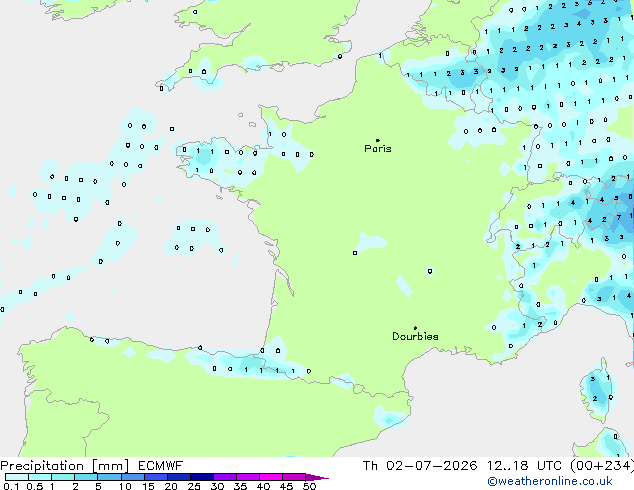634x490 pixels.
Task: Pick the 35–40 mm legend swatch
Action: tap(247, 477)
